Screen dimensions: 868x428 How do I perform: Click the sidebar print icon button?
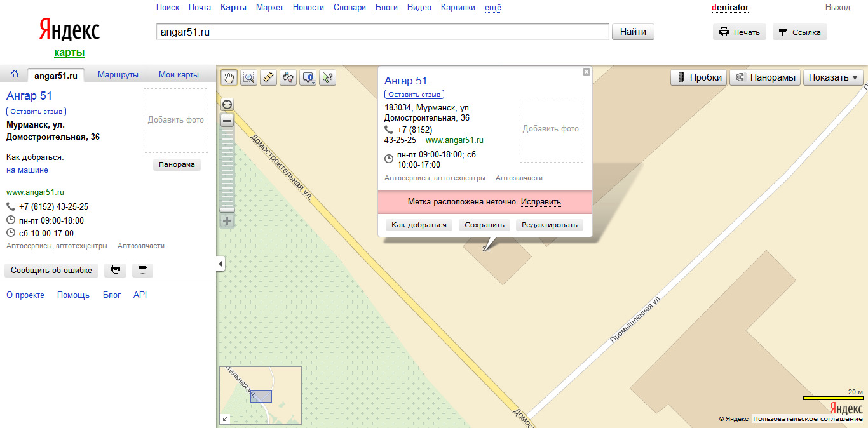tap(115, 270)
